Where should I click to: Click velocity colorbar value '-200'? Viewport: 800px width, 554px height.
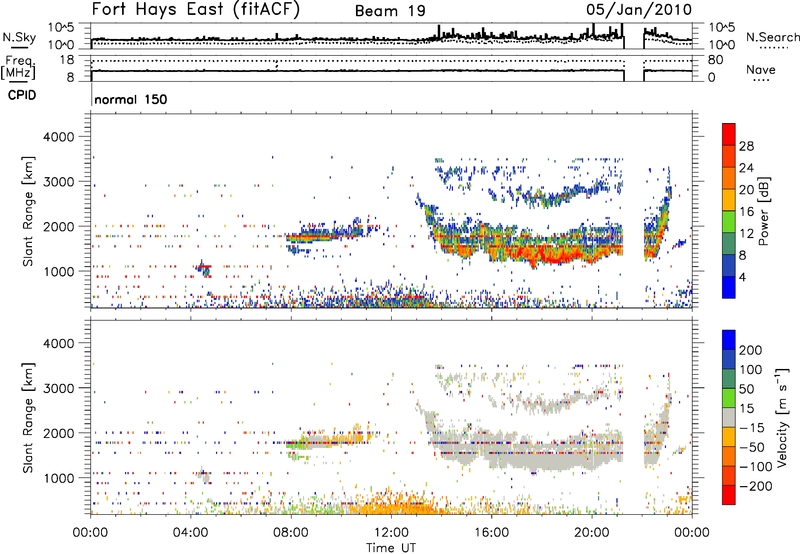coord(756,486)
